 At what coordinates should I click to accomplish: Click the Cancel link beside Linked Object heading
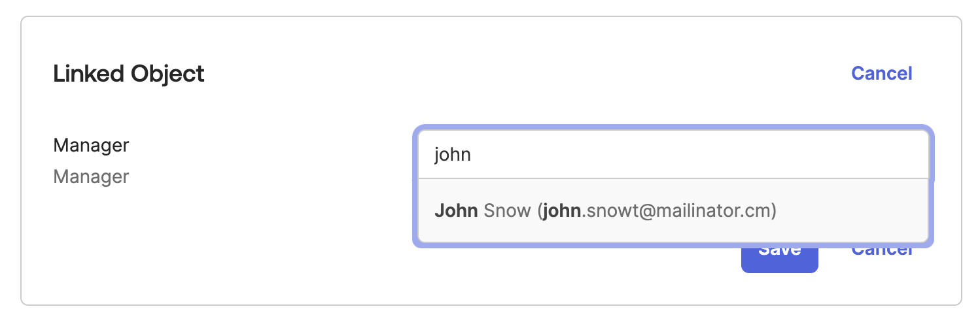point(881,73)
